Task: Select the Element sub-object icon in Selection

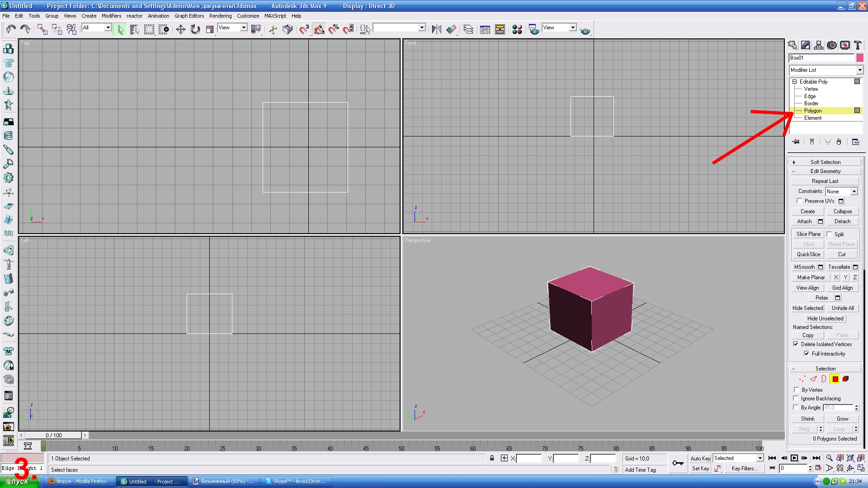Action: (845, 379)
